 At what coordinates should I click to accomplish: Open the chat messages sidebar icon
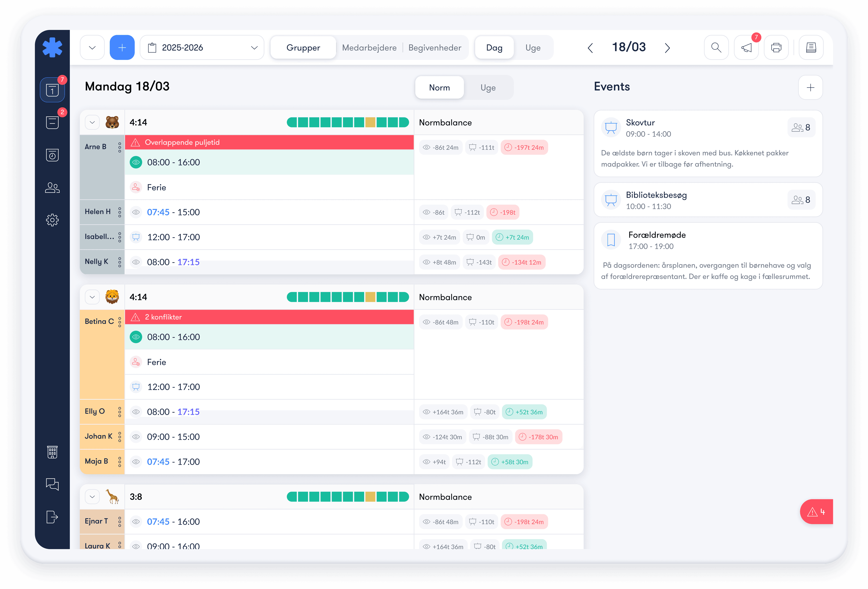52,484
